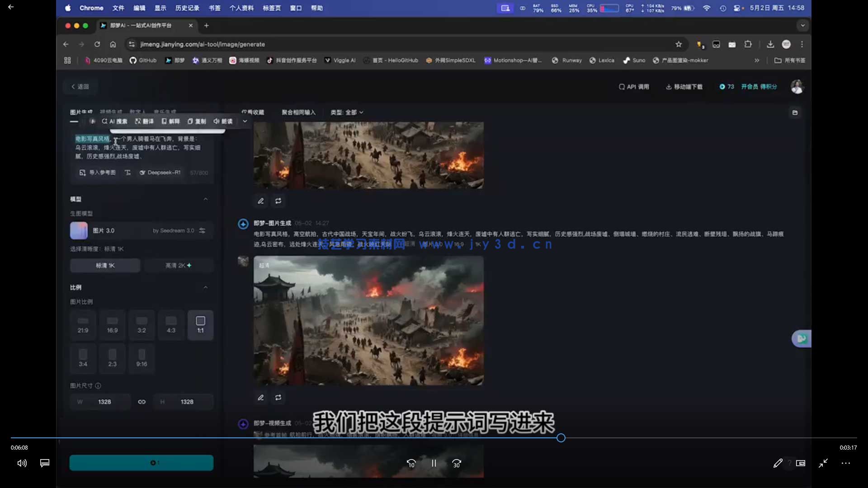
Task: Click the image width input field 1328
Action: click(105, 402)
